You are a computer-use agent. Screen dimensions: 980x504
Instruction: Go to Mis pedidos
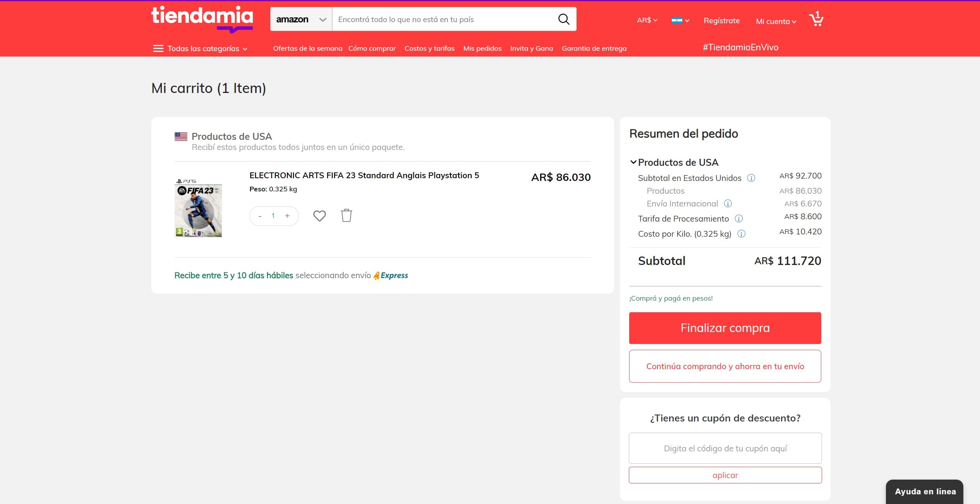(x=482, y=48)
